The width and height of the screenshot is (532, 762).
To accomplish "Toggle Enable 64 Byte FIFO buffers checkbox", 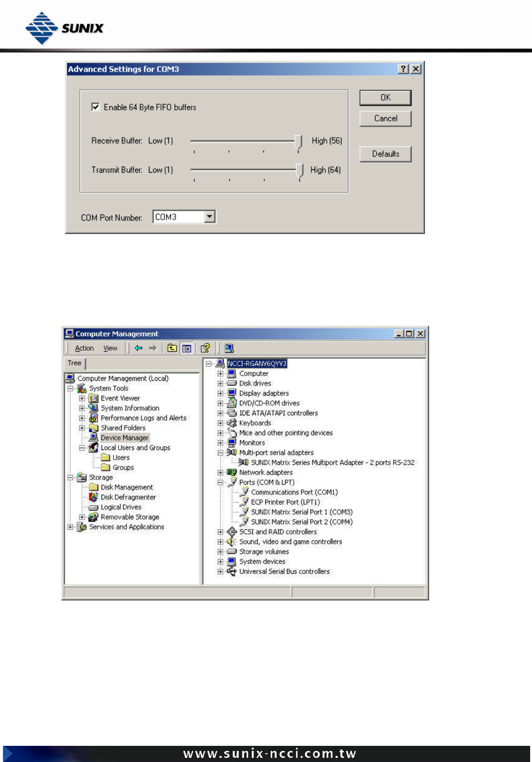I will (x=96, y=107).
